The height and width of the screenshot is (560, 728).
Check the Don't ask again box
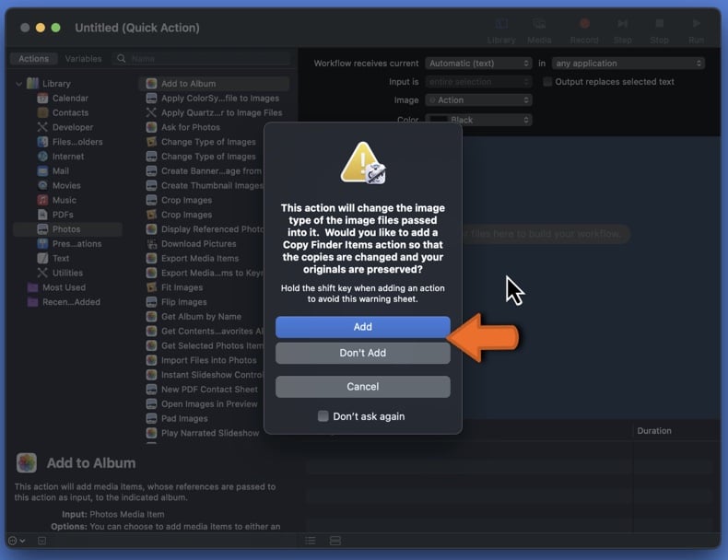click(323, 416)
